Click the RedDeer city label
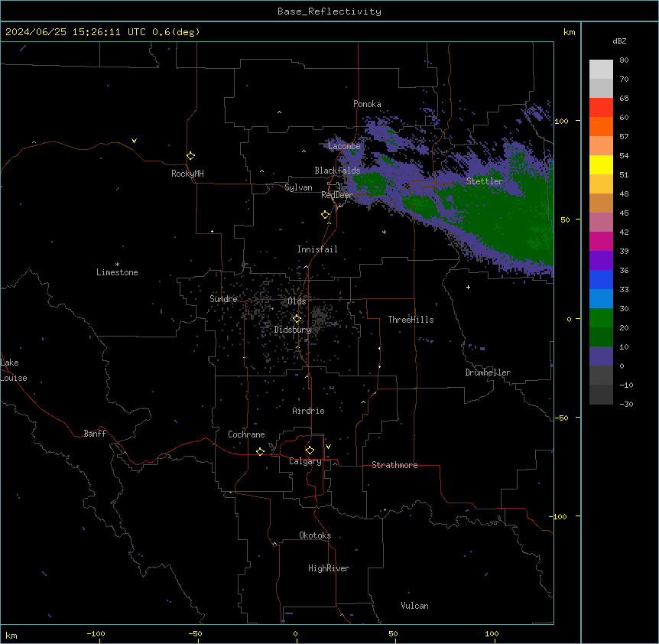Image resolution: width=659 pixels, height=644 pixels. click(x=337, y=195)
